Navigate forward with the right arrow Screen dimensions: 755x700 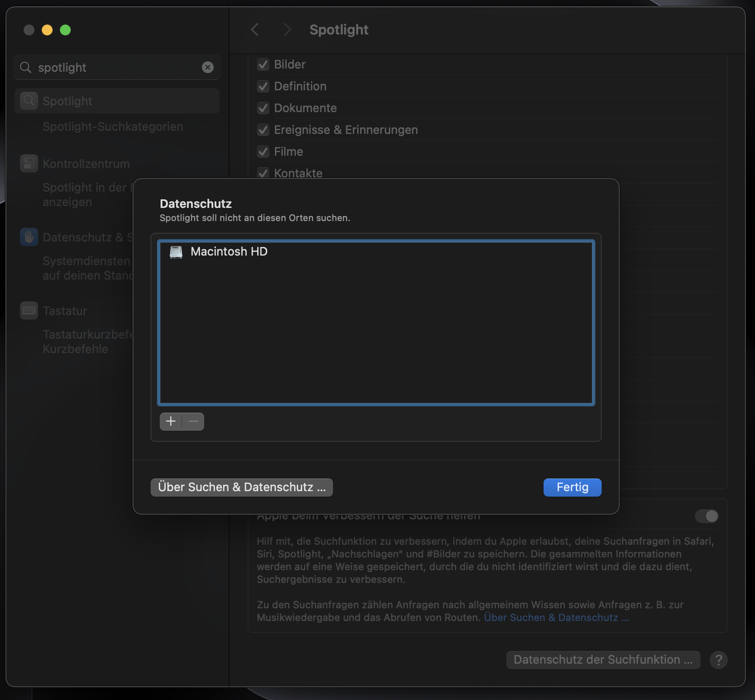pyautogui.click(x=287, y=30)
